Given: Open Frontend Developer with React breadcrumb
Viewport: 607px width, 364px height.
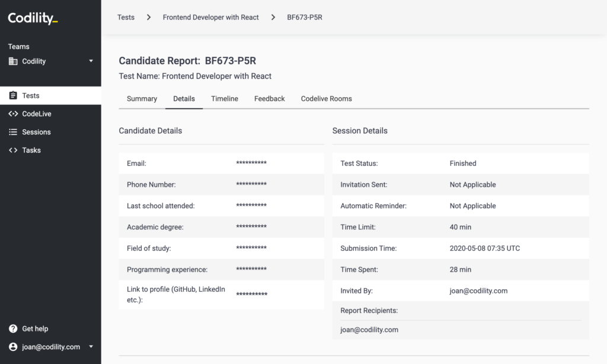Looking at the screenshot, I should click(210, 17).
